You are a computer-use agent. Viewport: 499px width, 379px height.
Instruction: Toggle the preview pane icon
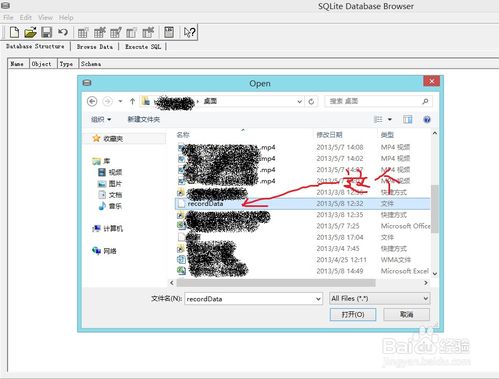(407, 119)
